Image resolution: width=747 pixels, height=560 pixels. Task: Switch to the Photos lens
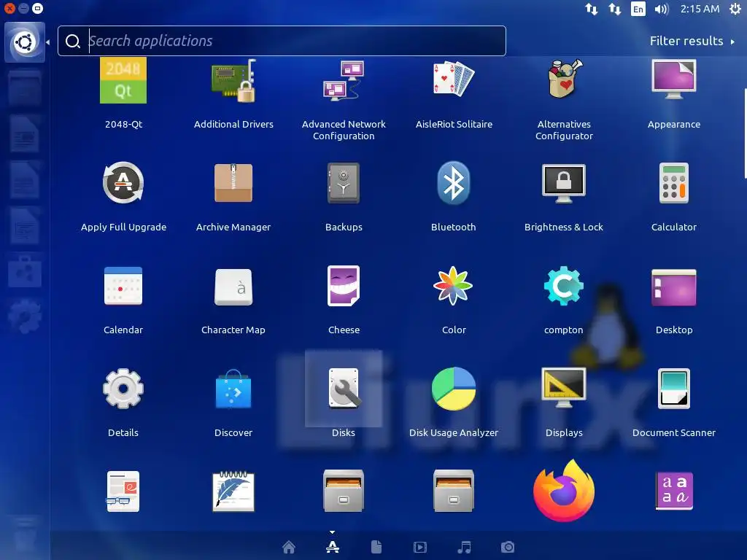tap(508, 547)
